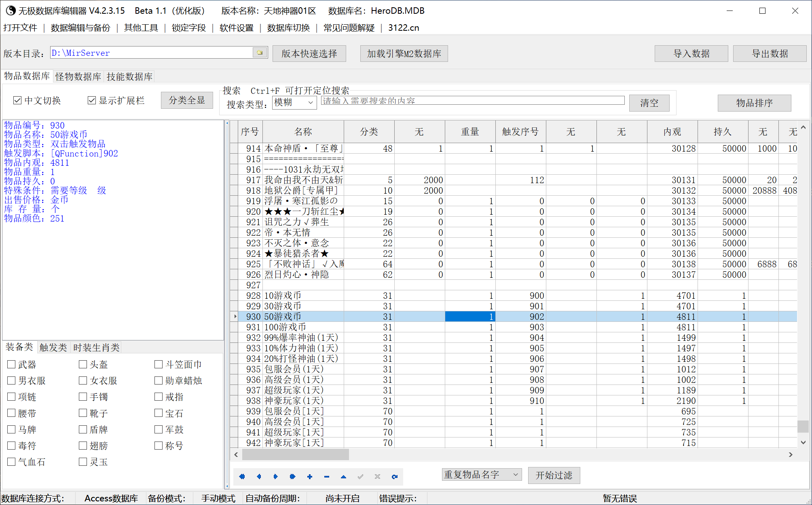Click the cancel edit X icon
This screenshot has width=812, height=505.
click(377, 476)
